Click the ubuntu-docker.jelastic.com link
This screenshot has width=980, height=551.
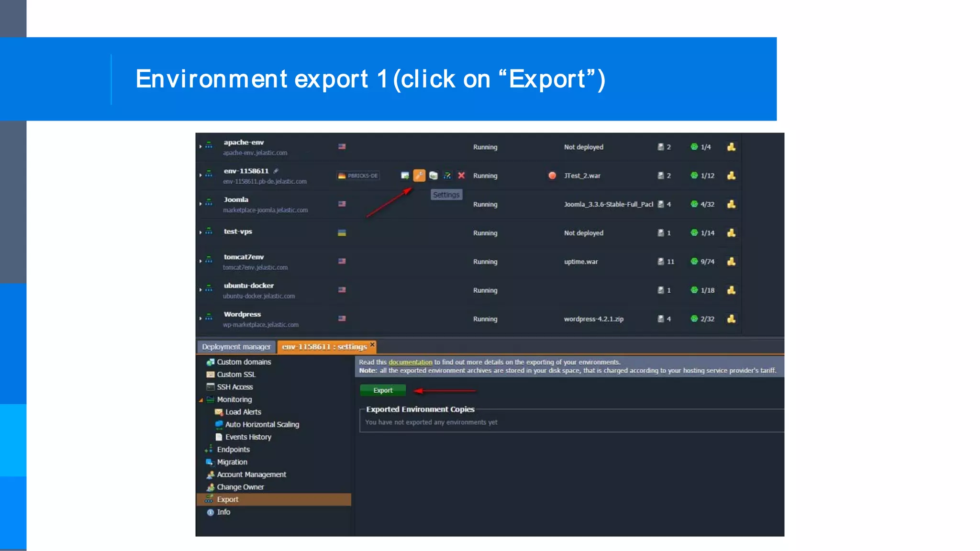(259, 297)
